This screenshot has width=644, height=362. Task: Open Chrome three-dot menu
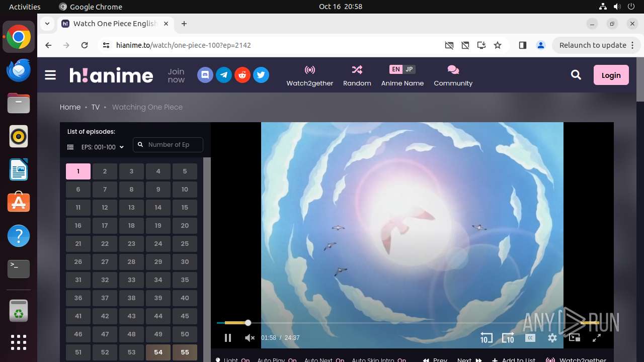pyautogui.click(x=632, y=45)
